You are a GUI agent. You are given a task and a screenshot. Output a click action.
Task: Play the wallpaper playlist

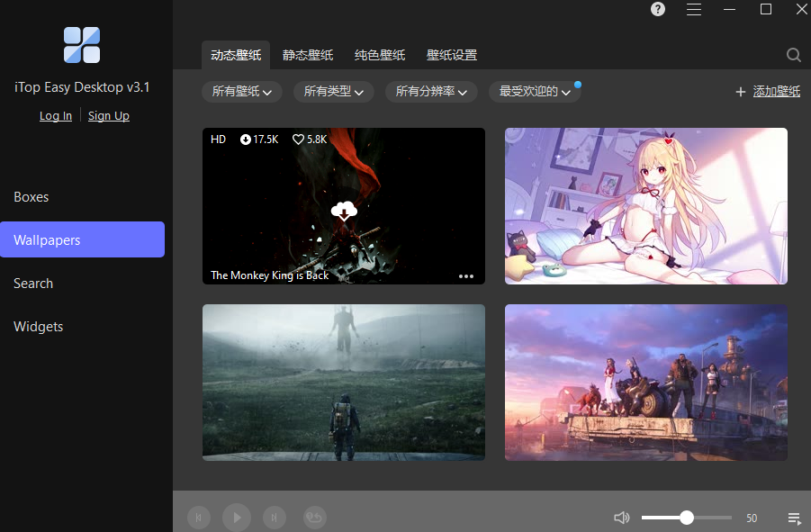(x=237, y=518)
